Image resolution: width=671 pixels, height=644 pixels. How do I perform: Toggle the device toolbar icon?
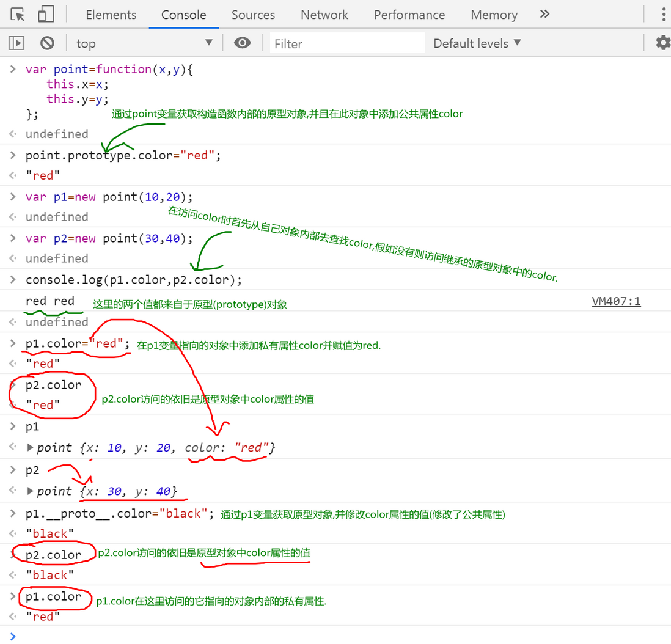click(x=46, y=15)
